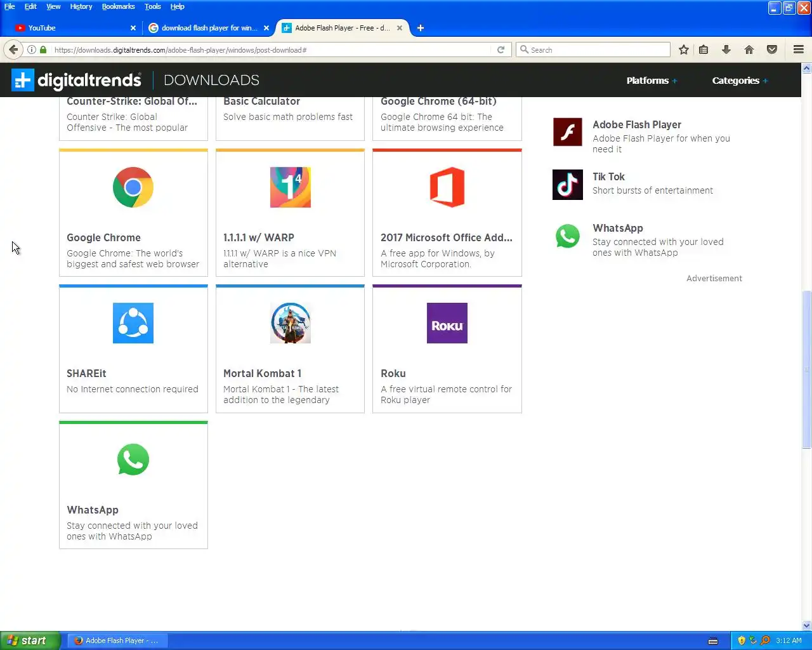The height and width of the screenshot is (650, 812).
Task: Open 2017 Microsoft Office Add... title
Action: [447, 237]
